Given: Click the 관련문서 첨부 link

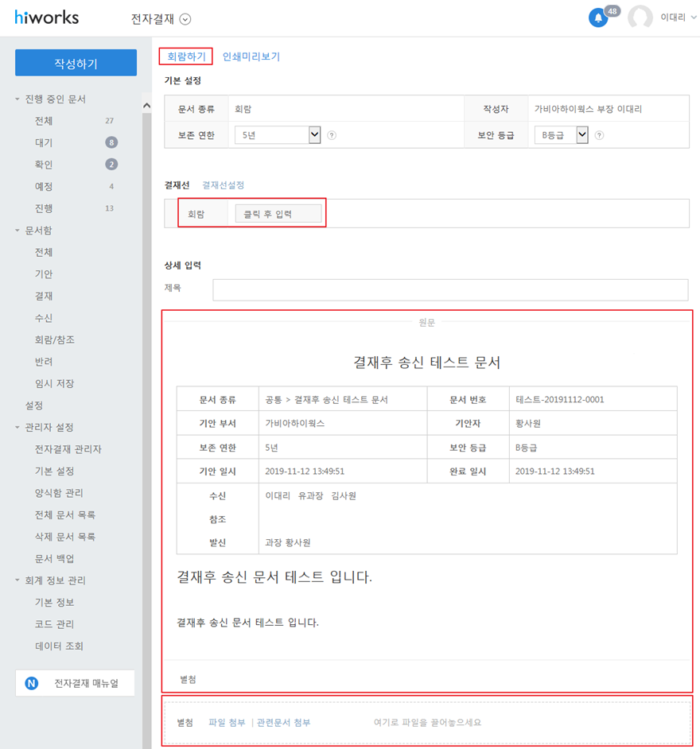Looking at the screenshot, I should pyautogui.click(x=284, y=722).
